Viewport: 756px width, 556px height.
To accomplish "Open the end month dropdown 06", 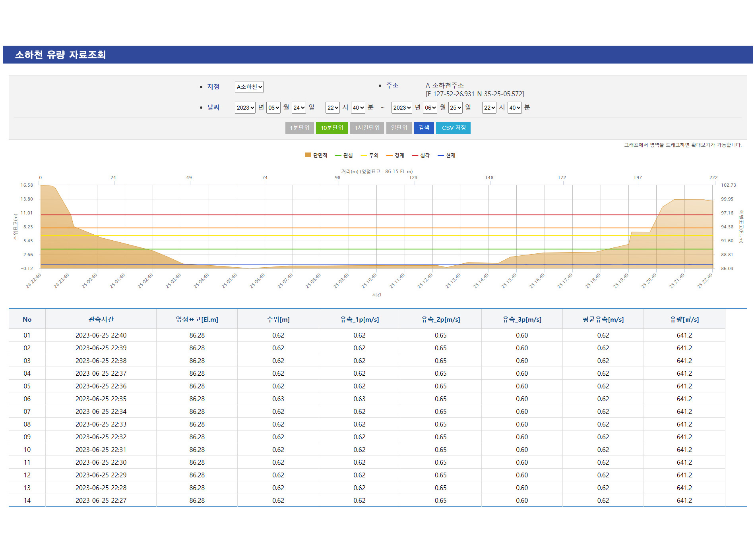I will pyautogui.click(x=430, y=108).
